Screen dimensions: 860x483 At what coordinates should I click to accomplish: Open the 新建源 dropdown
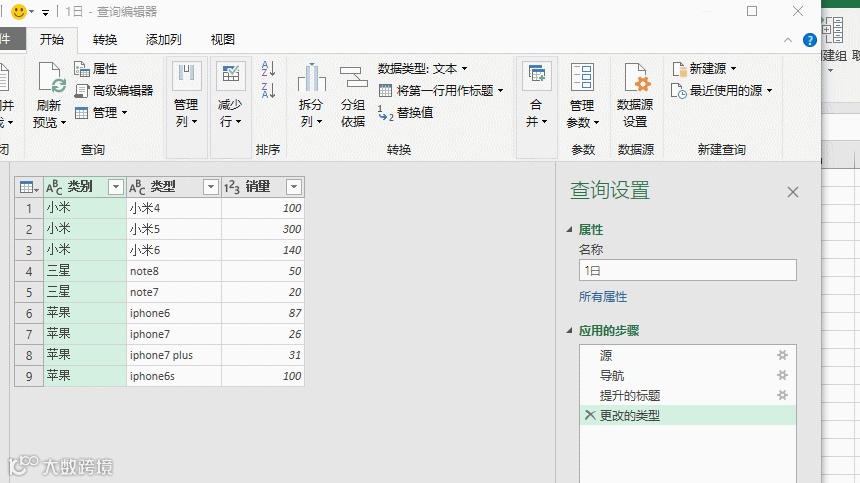pyautogui.click(x=704, y=69)
